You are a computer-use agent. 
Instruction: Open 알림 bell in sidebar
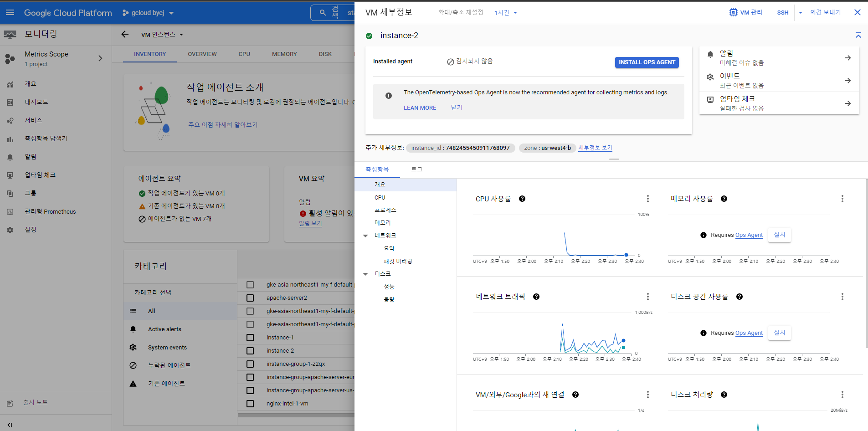[10, 157]
